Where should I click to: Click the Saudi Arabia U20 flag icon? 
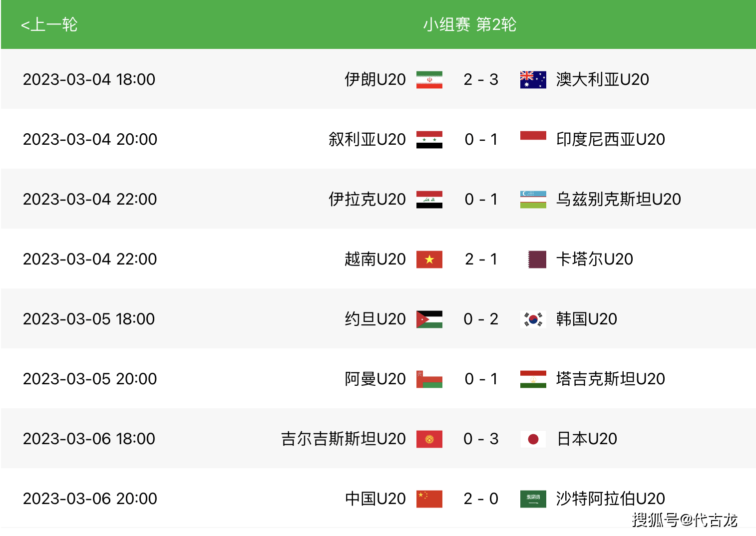(x=533, y=499)
